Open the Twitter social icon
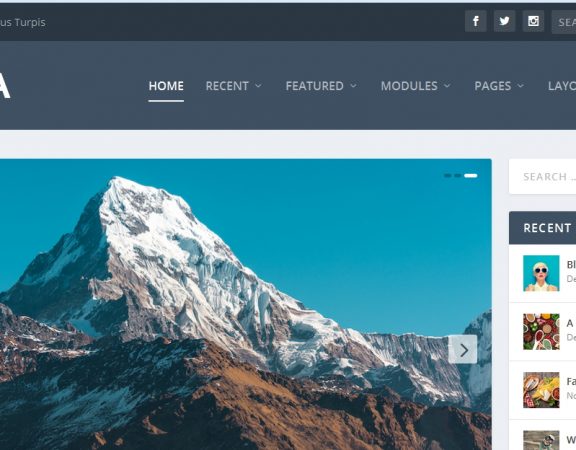 [x=504, y=21]
